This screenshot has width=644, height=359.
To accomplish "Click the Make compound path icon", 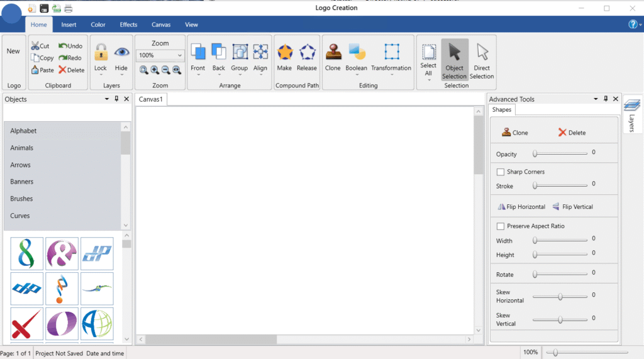I will [285, 53].
